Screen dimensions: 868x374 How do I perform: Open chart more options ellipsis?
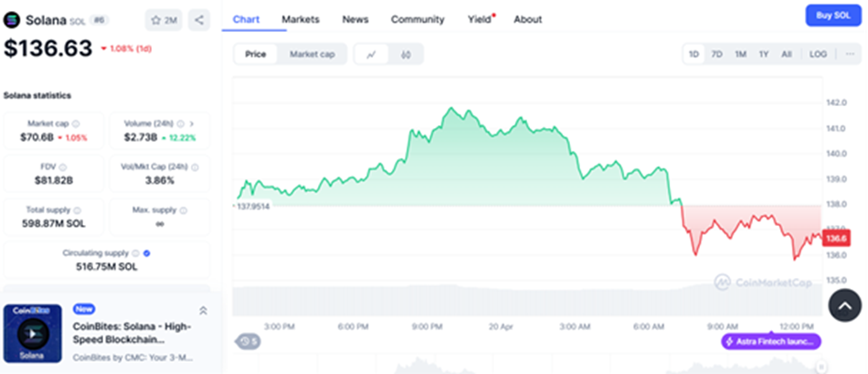pyautogui.click(x=851, y=54)
